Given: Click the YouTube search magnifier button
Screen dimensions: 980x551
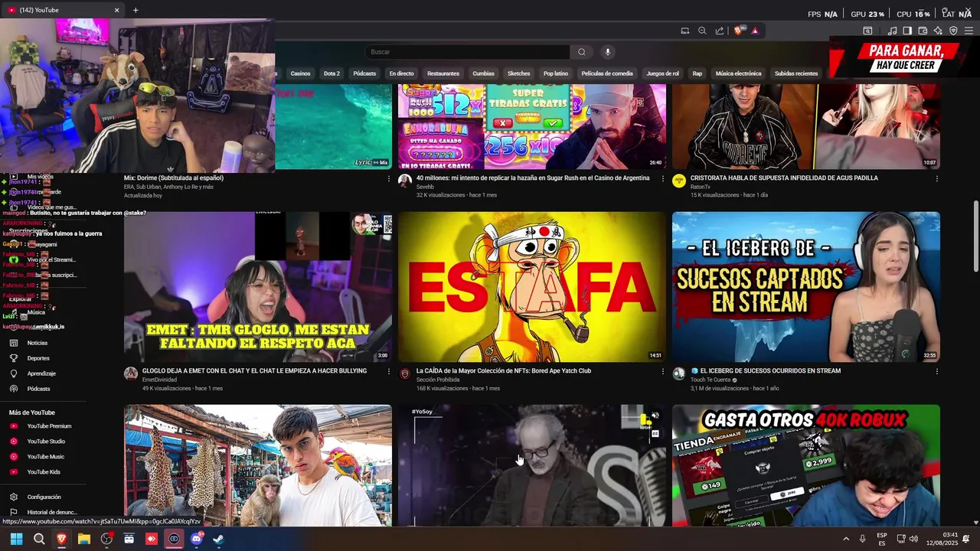Looking at the screenshot, I should tap(582, 52).
